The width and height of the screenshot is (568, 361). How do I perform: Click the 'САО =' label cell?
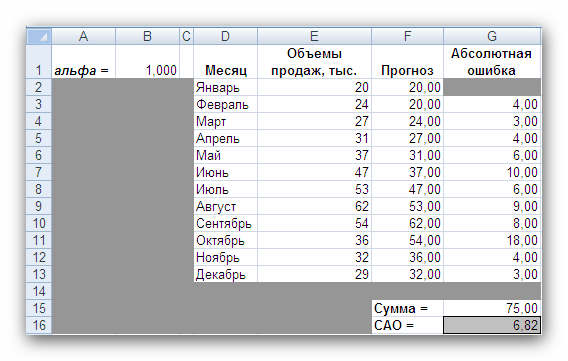(x=408, y=325)
